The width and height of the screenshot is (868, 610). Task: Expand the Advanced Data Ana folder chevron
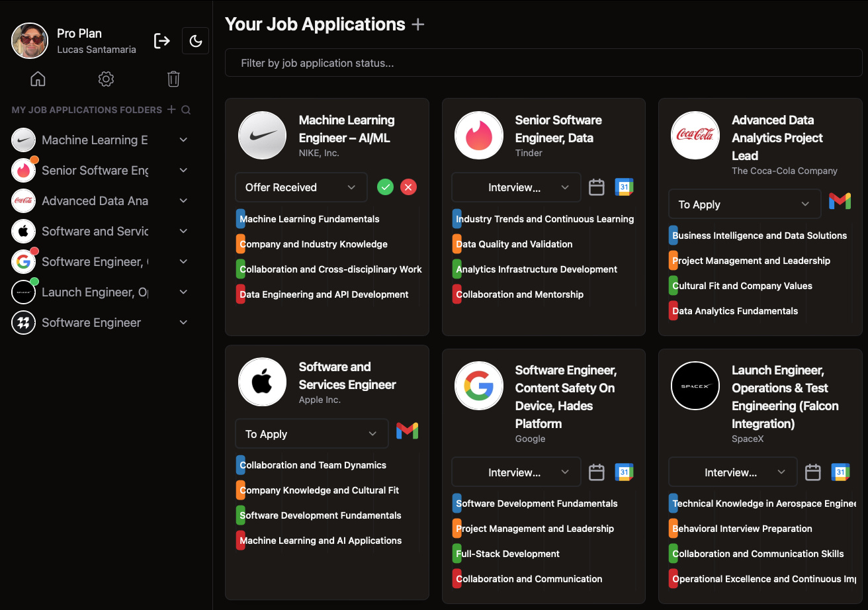(183, 200)
